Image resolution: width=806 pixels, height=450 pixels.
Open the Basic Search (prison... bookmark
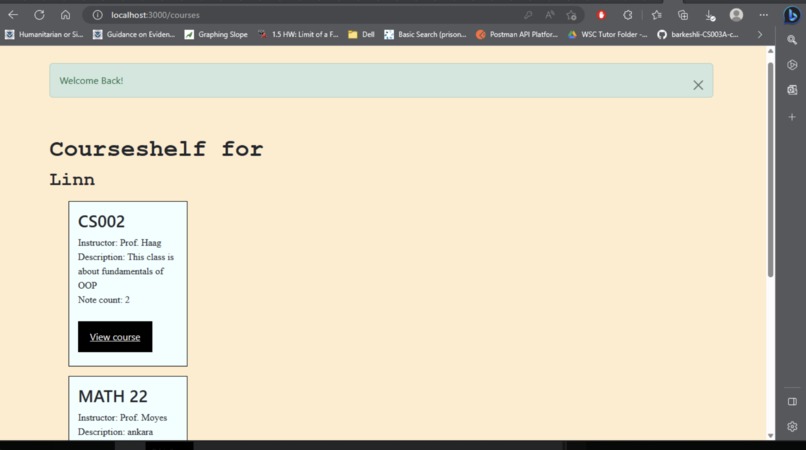tap(425, 34)
